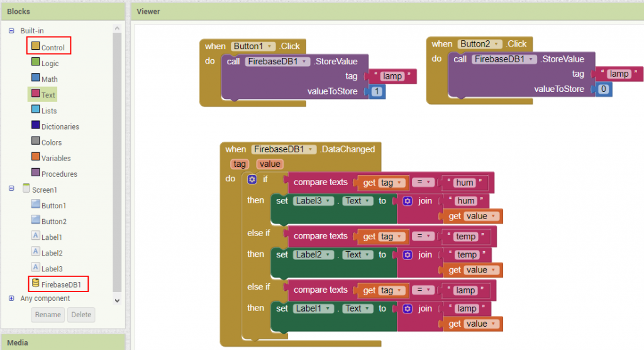The image size is (644, 350).
Task: Select Label3 component in tree
Action: [47, 268]
